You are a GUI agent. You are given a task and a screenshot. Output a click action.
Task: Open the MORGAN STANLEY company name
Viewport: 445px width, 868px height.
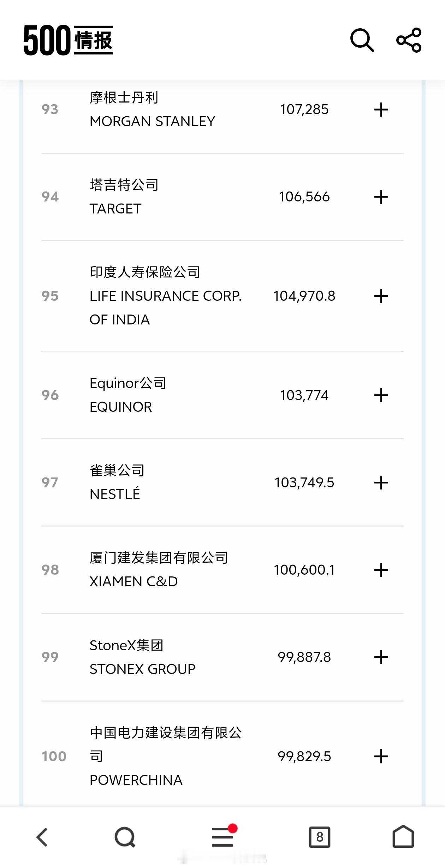click(x=152, y=121)
